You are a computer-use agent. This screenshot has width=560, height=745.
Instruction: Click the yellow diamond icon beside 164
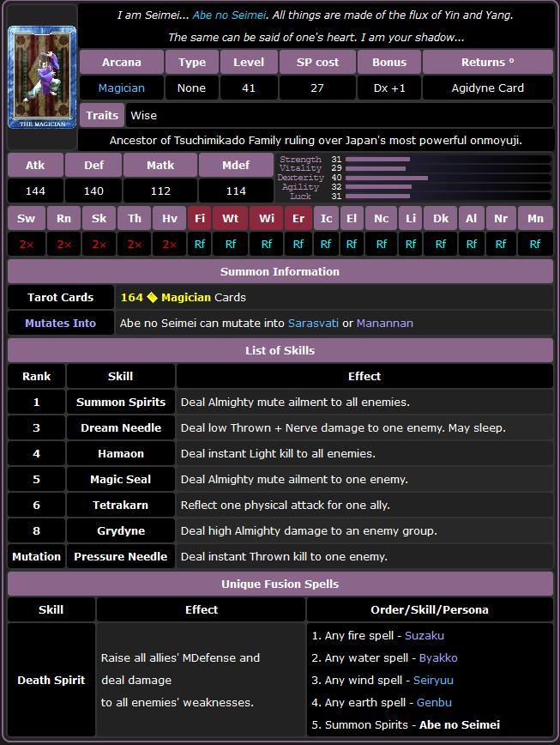[x=152, y=298]
